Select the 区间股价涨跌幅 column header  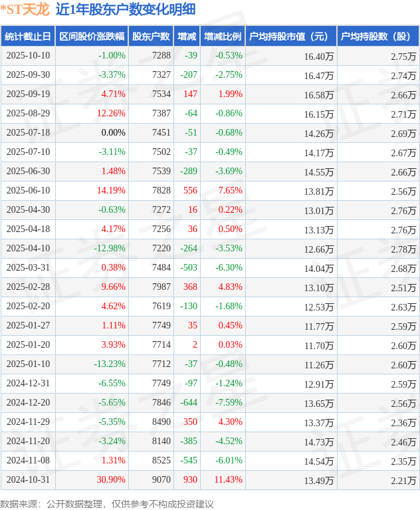[x=92, y=36]
